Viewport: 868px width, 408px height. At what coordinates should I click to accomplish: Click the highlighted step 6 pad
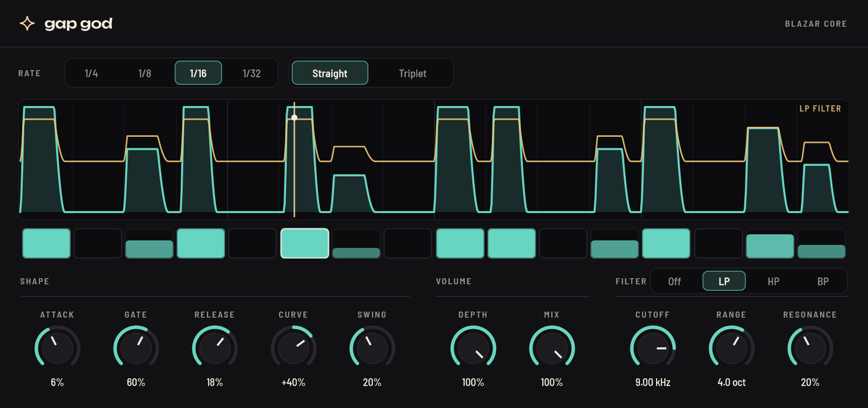pyautogui.click(x=305, y=243)
